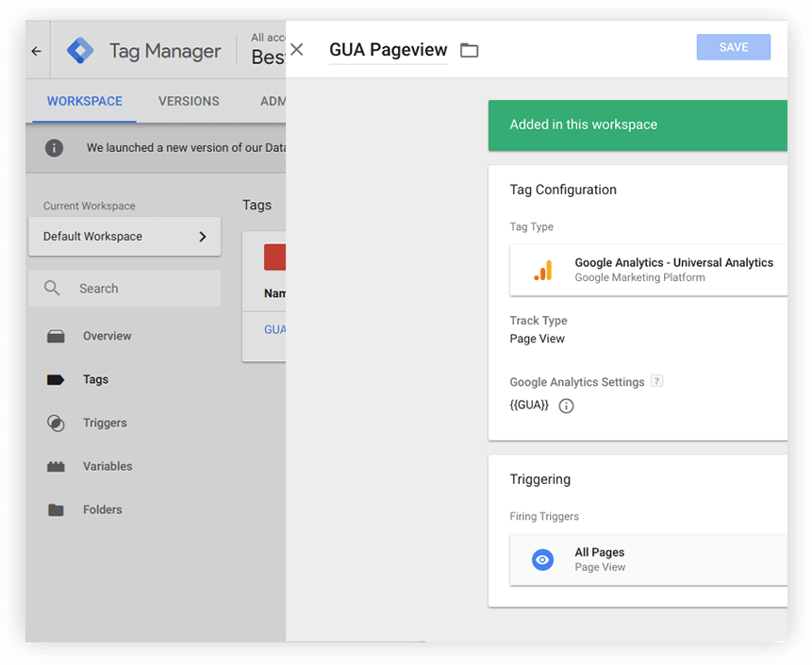Open the WORKSPACE tab
This screenshot has width=812, height=665.
[x=84, y=101]
